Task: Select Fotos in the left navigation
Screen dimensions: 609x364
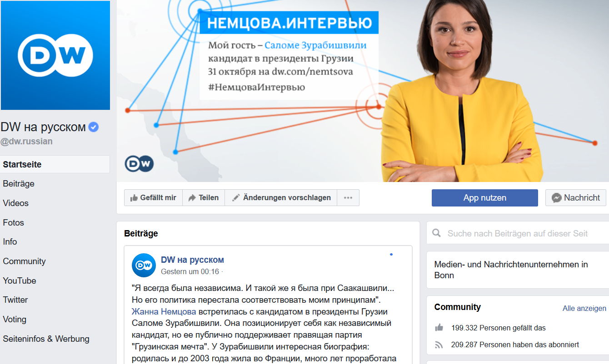Action: tap(13, 222)
